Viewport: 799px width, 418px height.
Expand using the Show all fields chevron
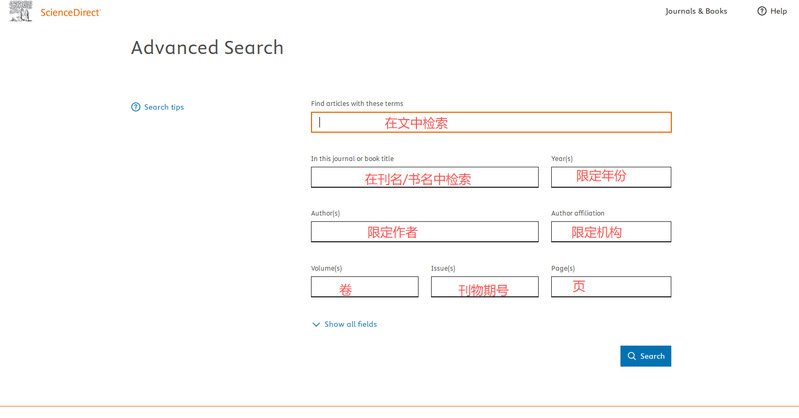coord(316,325)
